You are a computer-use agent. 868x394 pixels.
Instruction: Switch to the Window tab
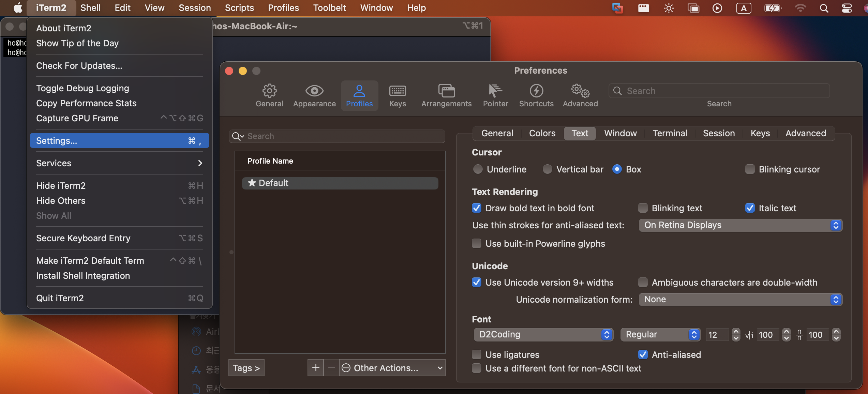[x=620, y=133]
